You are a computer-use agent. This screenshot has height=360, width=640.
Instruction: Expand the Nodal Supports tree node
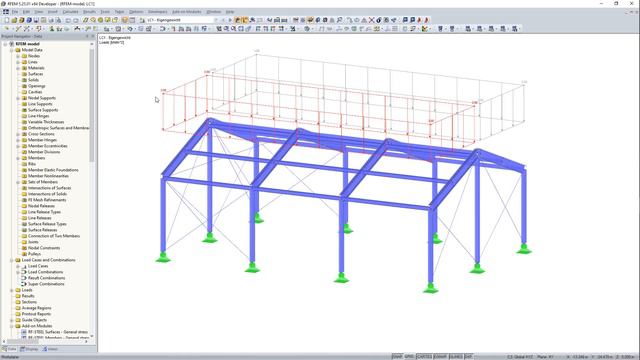click(18, 98)
